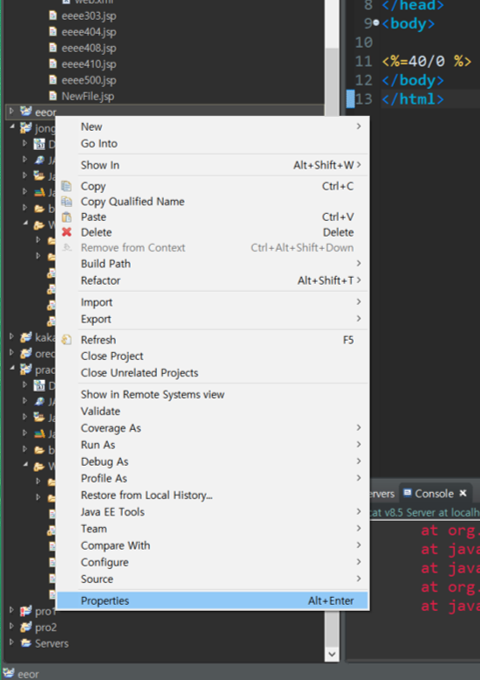Select NewFile.jsp in the explorer

coord(88,96)
